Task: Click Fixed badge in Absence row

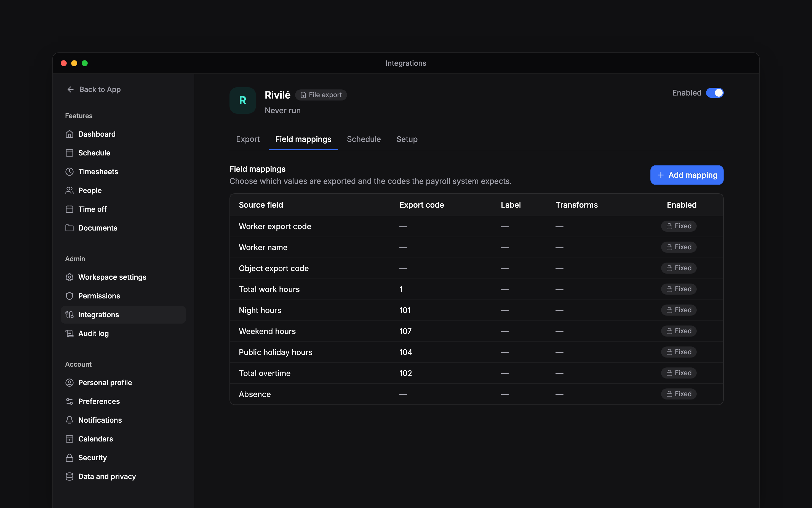Action: coord(679,394)
